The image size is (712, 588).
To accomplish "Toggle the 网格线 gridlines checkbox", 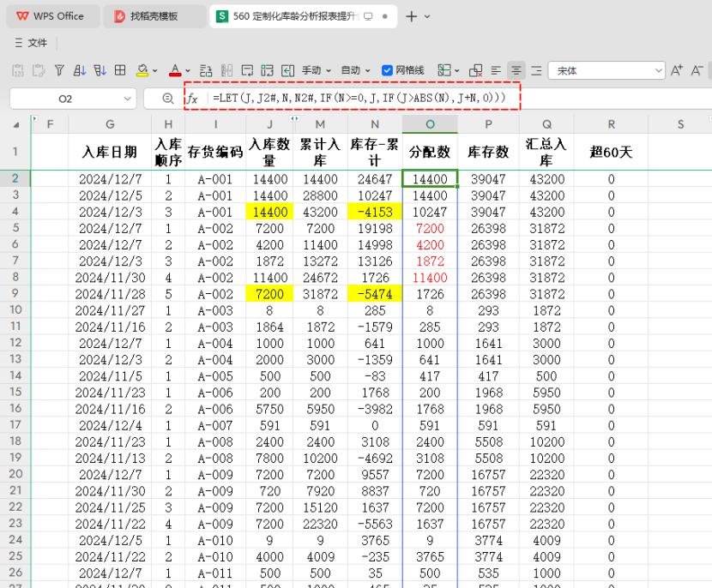I will pos(388,70).
